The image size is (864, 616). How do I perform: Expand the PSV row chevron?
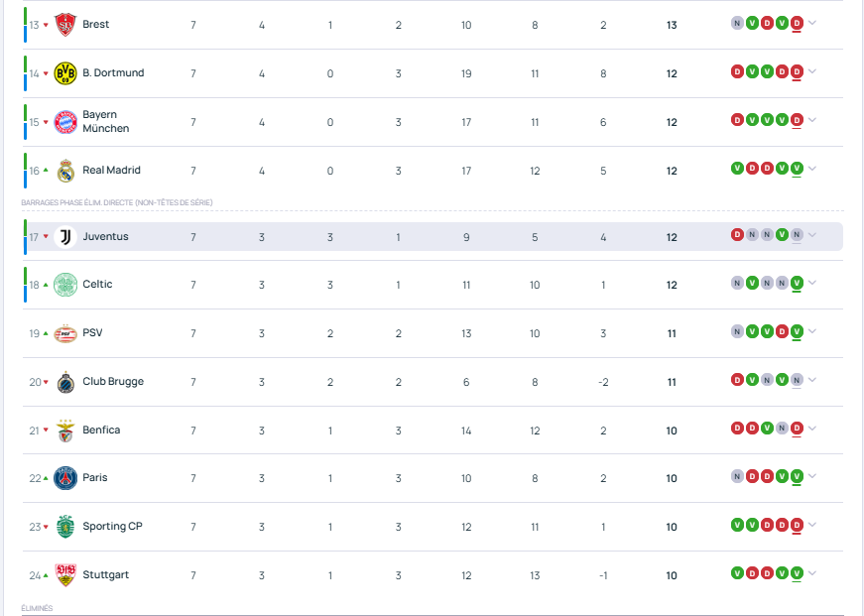pos(812,331)
